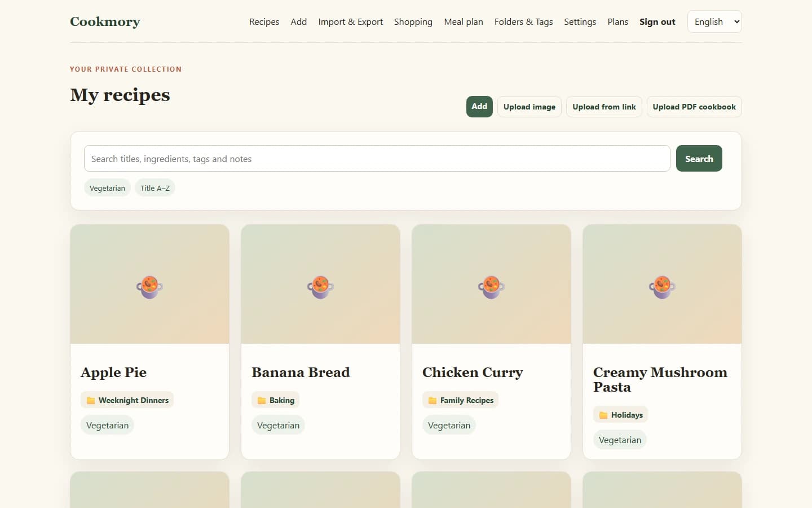Open Settings in the top navigation
The width and height of the screenshot is (812, 508).
point(580,21)
